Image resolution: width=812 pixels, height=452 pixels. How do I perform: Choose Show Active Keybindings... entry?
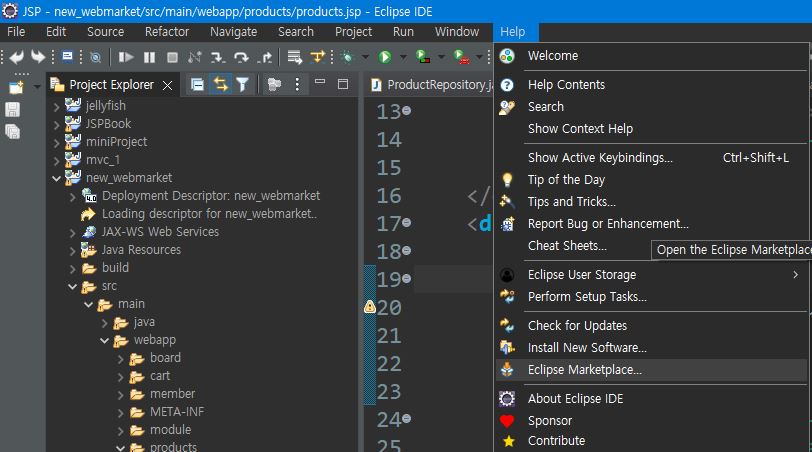pyautogui.click(x=651, y=157)
